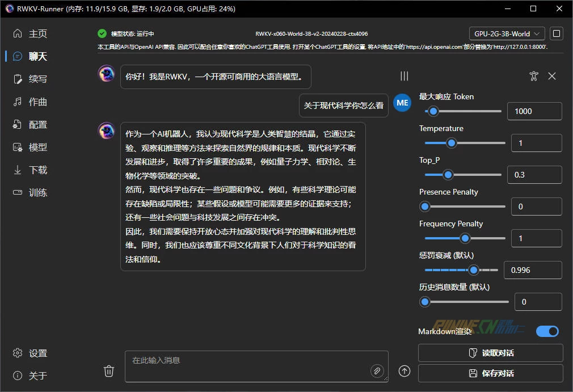
Task: Click the ME user avatar
Action: (x=402, y=103)
